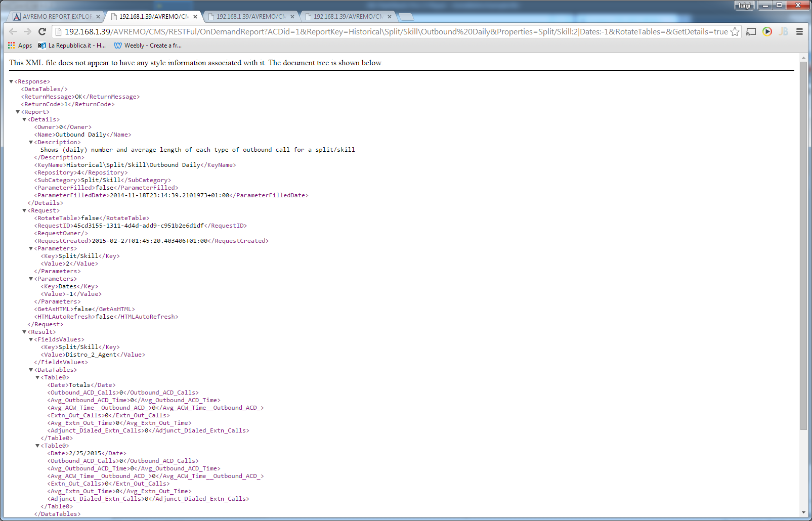Image resolution: width=812 pixels, height=521 pixels.
Task: Go back using the back arrow
Action: pos(13,31)
